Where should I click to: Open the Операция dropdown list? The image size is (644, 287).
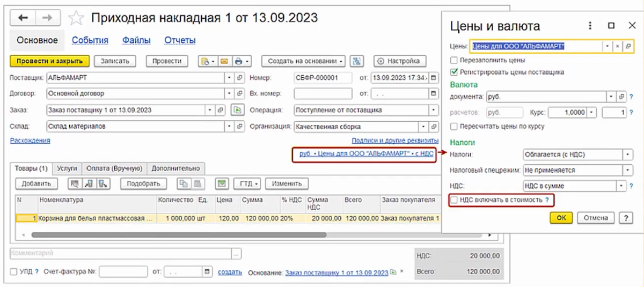[x=434, y=110]
